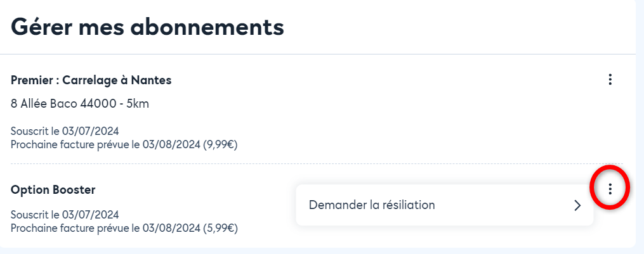Image resolution: width=644 pixels, height=254 pixels.
Task: Click 'Souscrit le 03/07/2024' under Premier subscription
Action: coord(65,131)
